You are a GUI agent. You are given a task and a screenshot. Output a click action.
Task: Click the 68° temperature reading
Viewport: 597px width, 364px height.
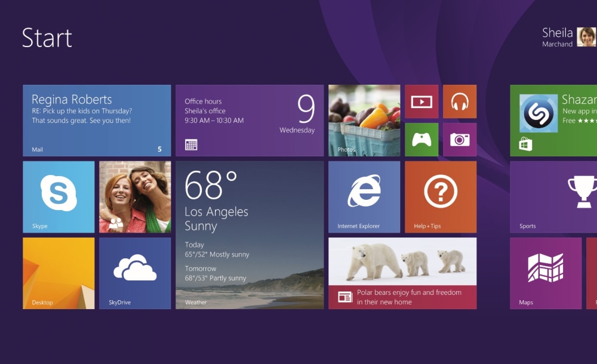[x=211, y=185]
